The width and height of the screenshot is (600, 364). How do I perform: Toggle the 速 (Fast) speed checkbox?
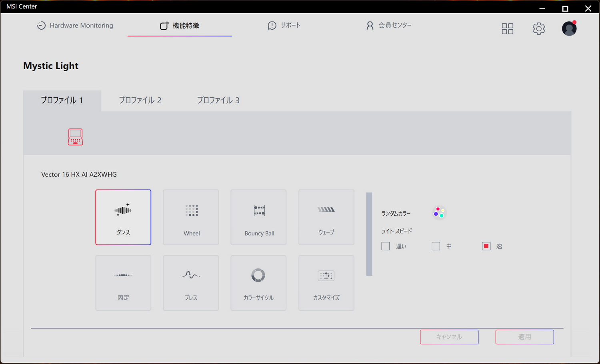point(486,246)
